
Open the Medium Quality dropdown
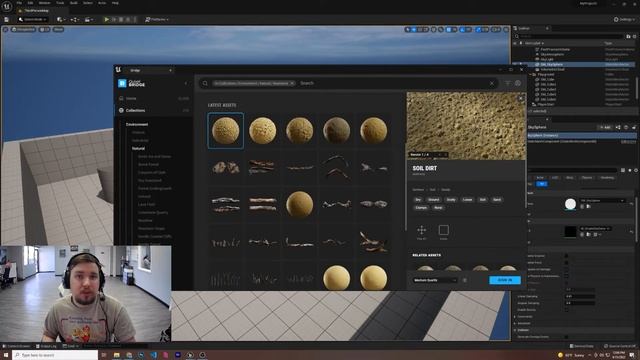tap(435, 280)
